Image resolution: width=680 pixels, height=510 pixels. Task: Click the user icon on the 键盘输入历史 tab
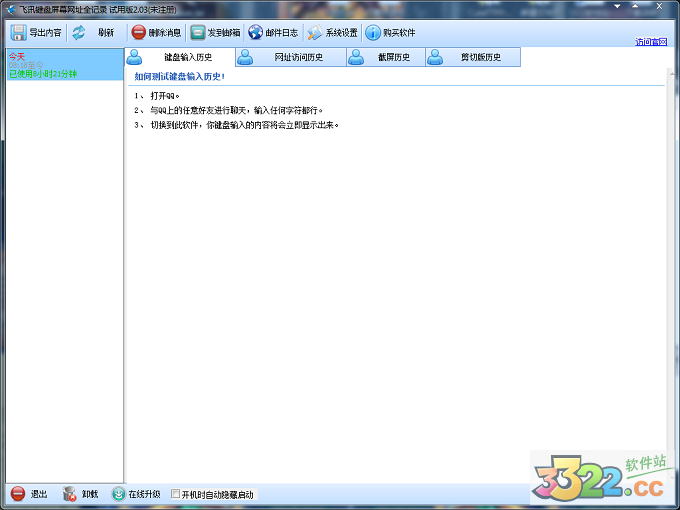pos(134,57)
